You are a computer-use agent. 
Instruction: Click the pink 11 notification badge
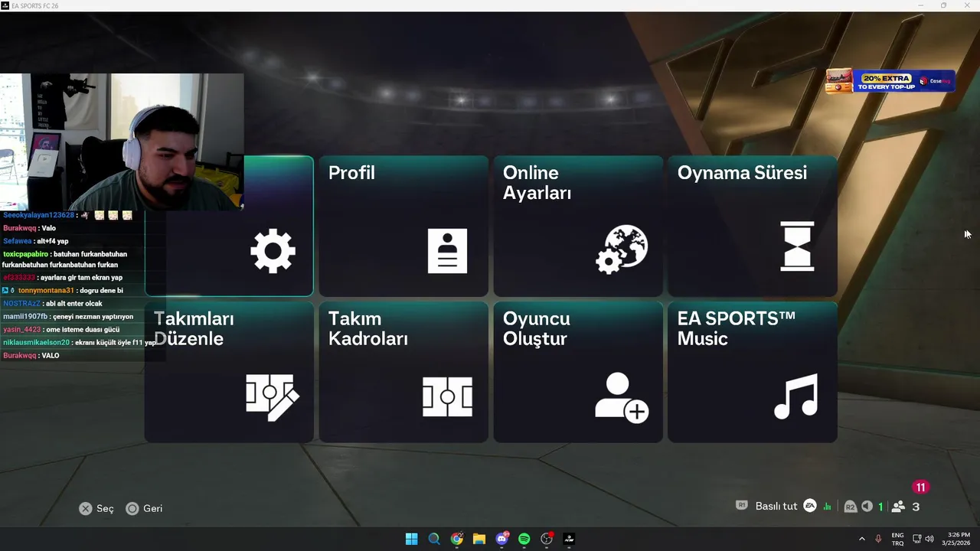click(920, 487)
